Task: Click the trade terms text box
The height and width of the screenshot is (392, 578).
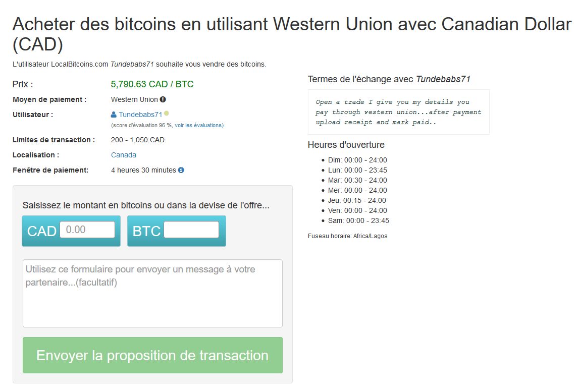Action: coord(398,112)
